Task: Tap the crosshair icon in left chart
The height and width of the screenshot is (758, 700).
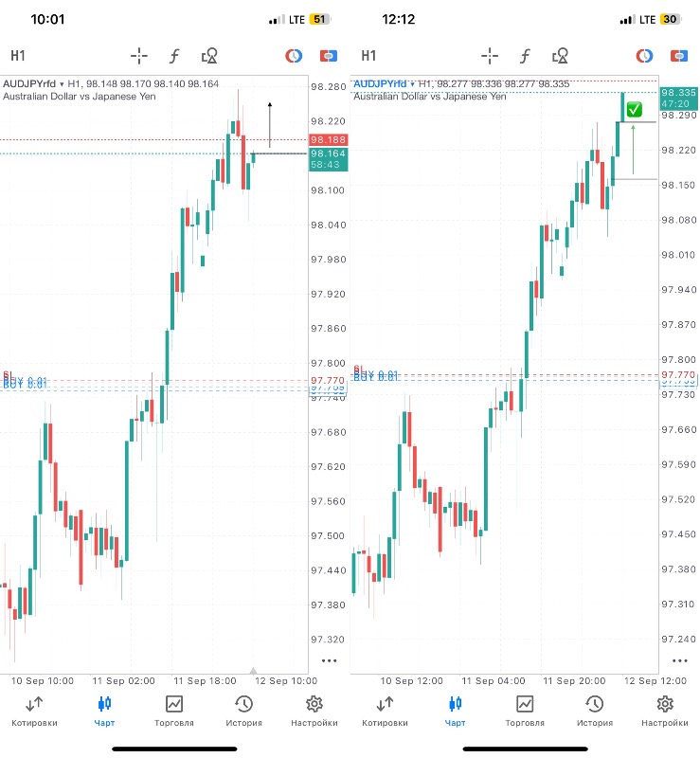Action: pyautogui.click(x=139, y=56)
